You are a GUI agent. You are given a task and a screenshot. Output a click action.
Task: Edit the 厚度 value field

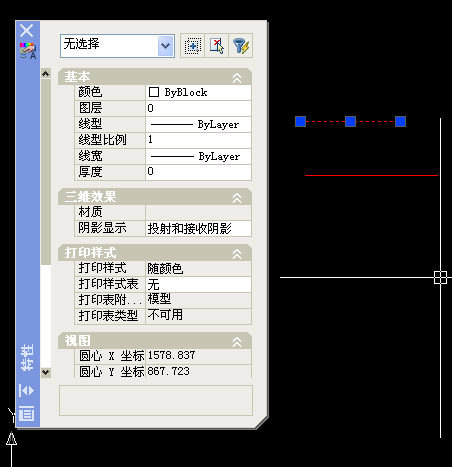(198, 172)
